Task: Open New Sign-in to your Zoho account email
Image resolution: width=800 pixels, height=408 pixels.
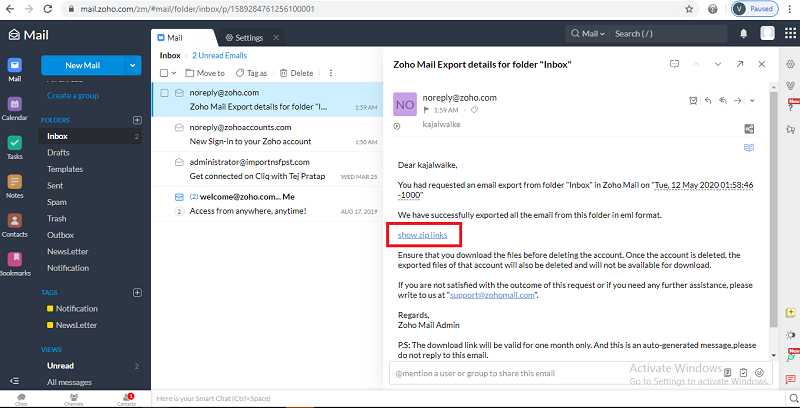Action: [267, 135]
